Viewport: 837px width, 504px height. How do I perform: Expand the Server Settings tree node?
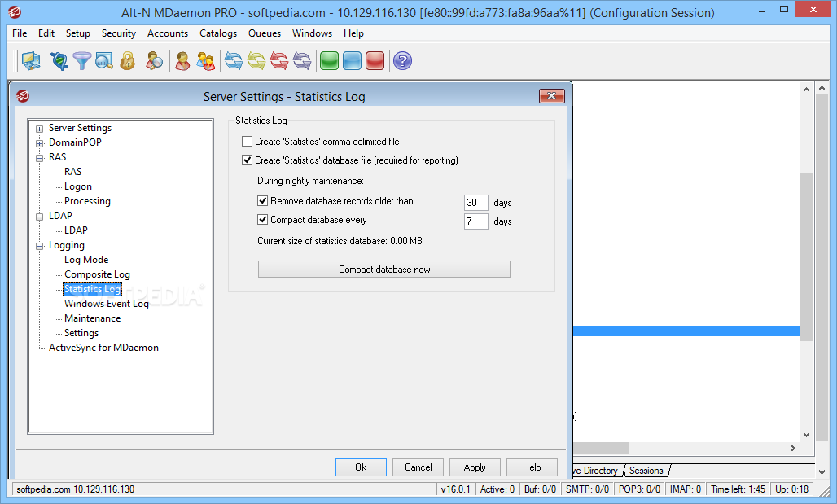(40, 129)
